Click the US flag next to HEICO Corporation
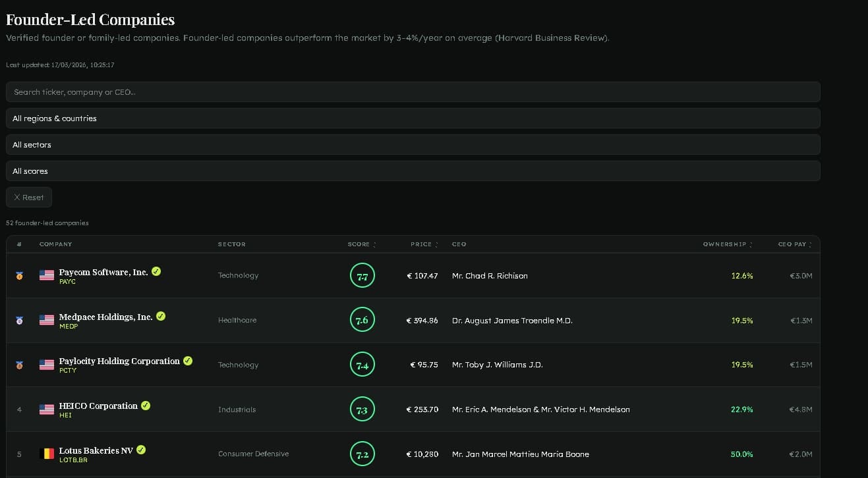The height and width of the screenshot is (478, 868). point(46,409)
